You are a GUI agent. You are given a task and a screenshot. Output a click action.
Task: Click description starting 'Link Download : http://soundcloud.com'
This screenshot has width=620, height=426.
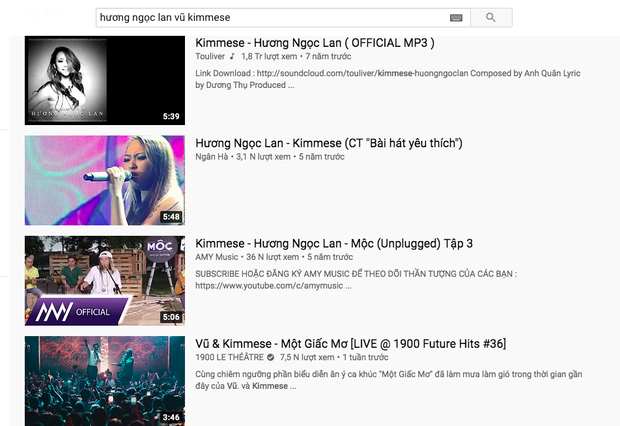(x=388, y=79)
